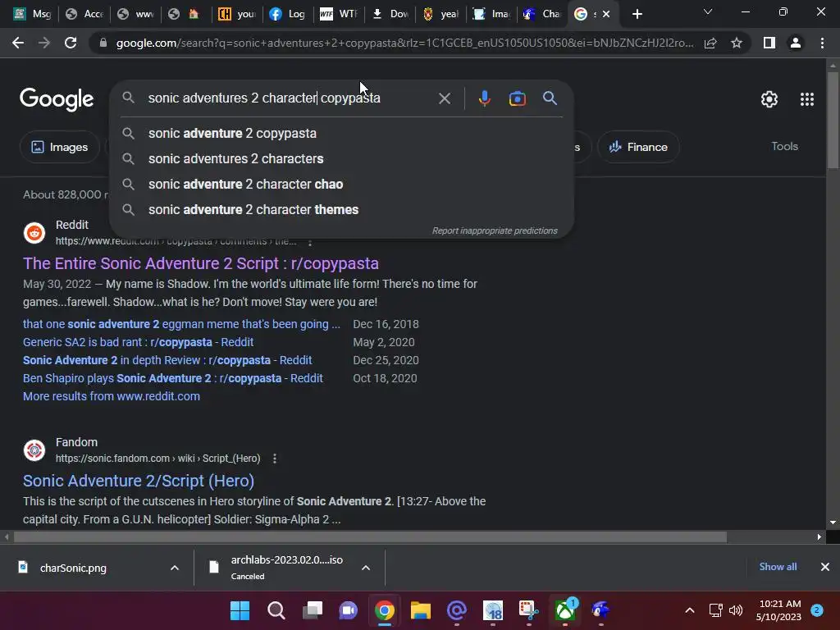The image size is (840, 630).
Task: Clear the search box with the X icon
Action: 444,98
